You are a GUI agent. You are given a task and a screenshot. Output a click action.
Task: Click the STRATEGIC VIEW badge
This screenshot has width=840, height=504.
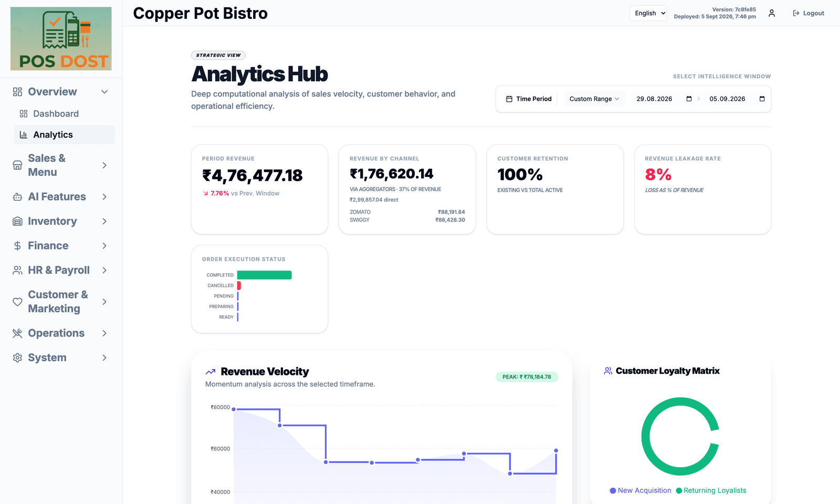218,55
